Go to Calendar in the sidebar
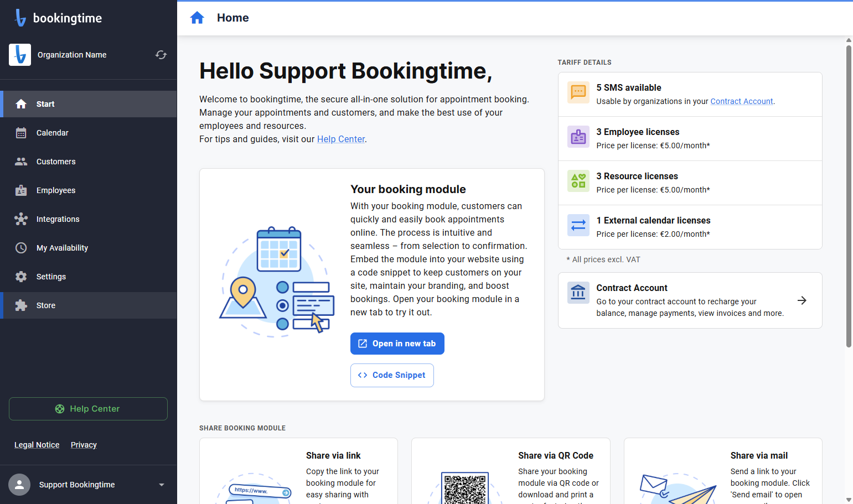 pos(89,133)
